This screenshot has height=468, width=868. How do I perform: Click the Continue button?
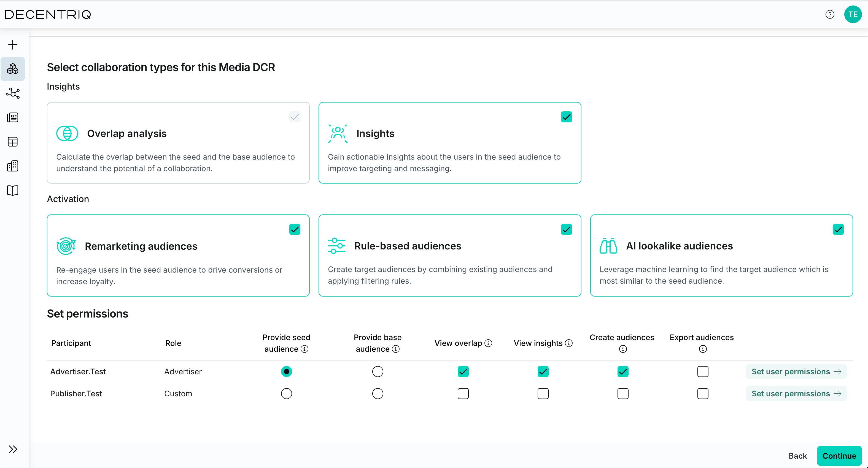click(x=839, y=456)
